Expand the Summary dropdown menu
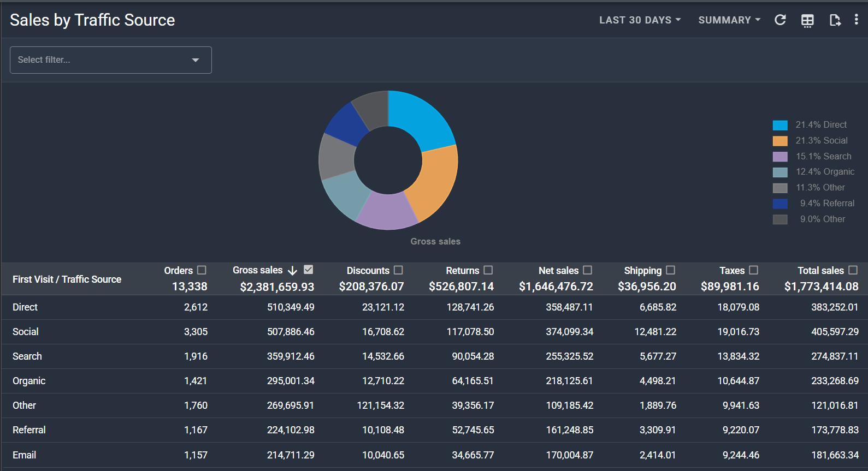The width and height of the screenshot is (868, 471). tap(729, 20)
